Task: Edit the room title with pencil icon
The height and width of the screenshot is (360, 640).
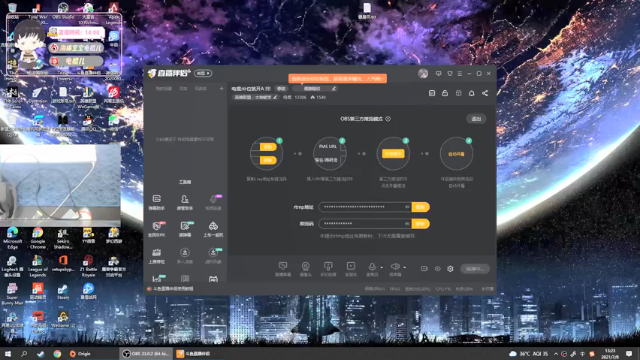Action: click(333, 89)
